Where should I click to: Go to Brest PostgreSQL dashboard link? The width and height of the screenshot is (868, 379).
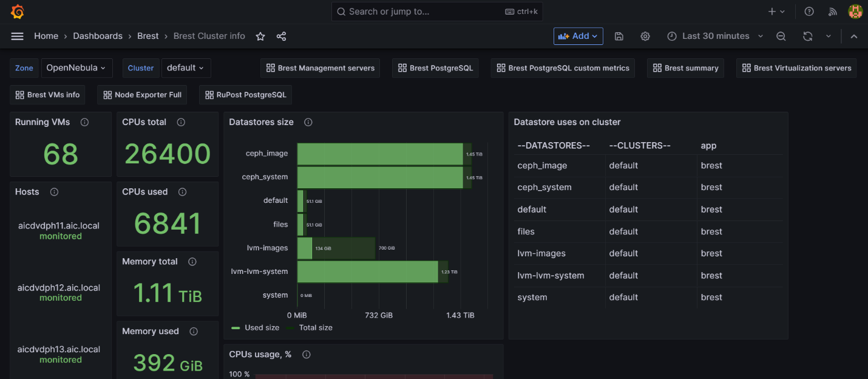(x=435, y=68)
